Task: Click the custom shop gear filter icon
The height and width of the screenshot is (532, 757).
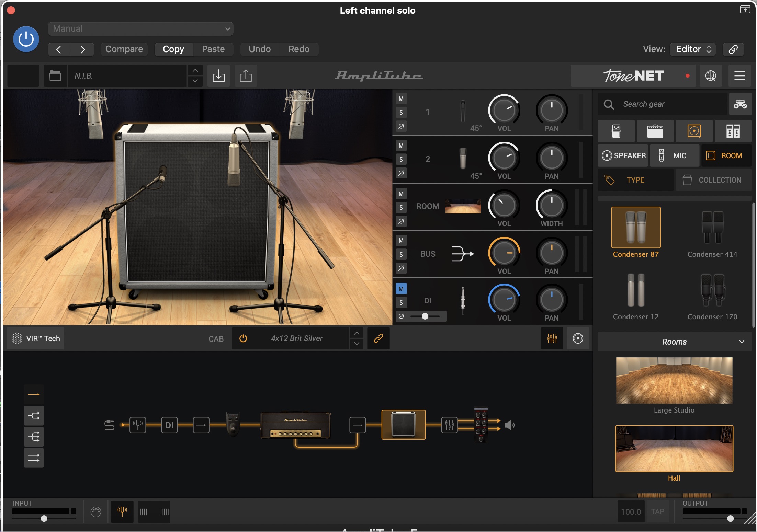Action: [740, 104]
